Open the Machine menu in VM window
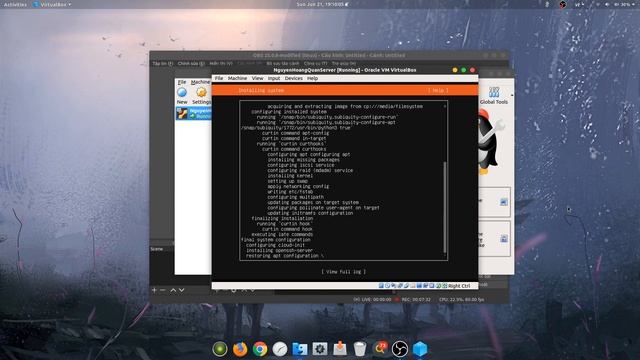The height and width of the screenshot is (360, 640). pos(237,78)
